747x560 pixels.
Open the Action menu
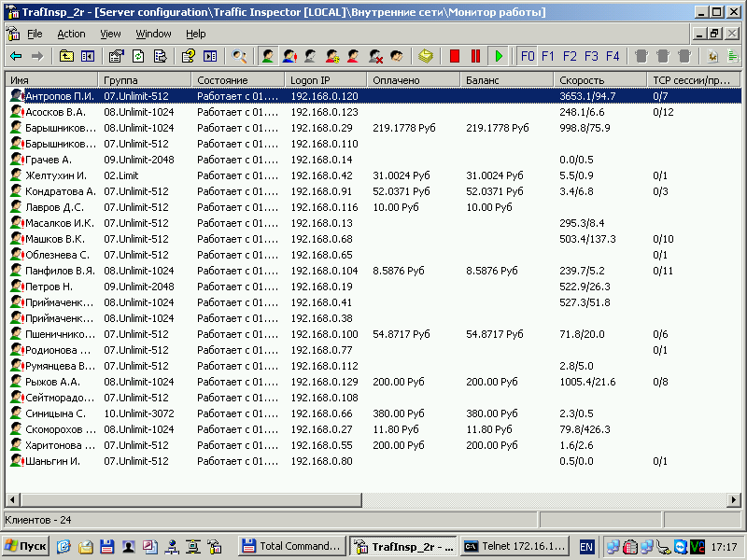pyautogui.click(x=71, y=34)
